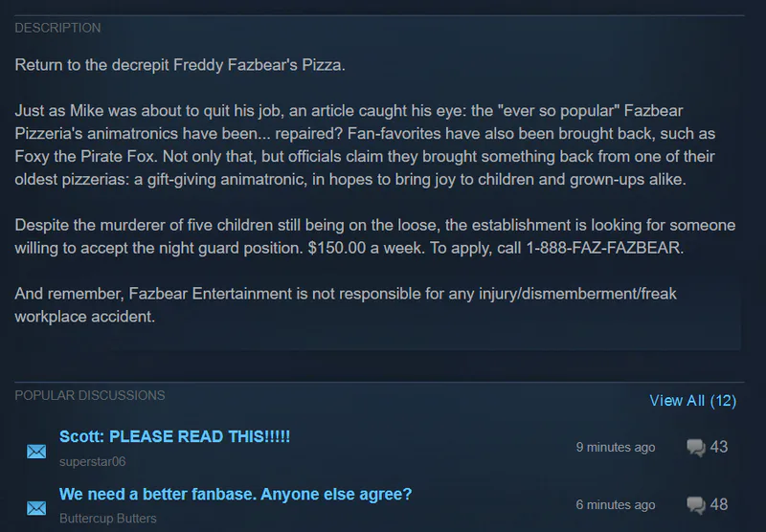Click the envelope icon beside the fanbase discussion

tap(36, 508)
